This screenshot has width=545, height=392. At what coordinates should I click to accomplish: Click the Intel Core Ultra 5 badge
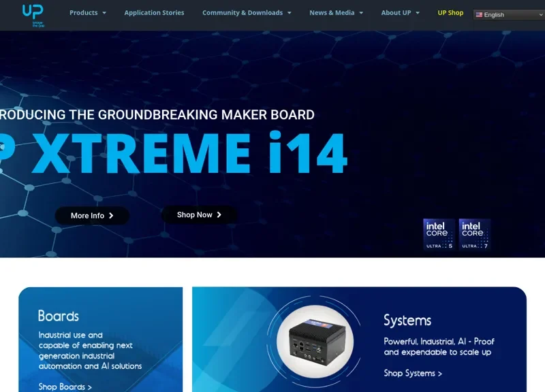click(439, 233)
